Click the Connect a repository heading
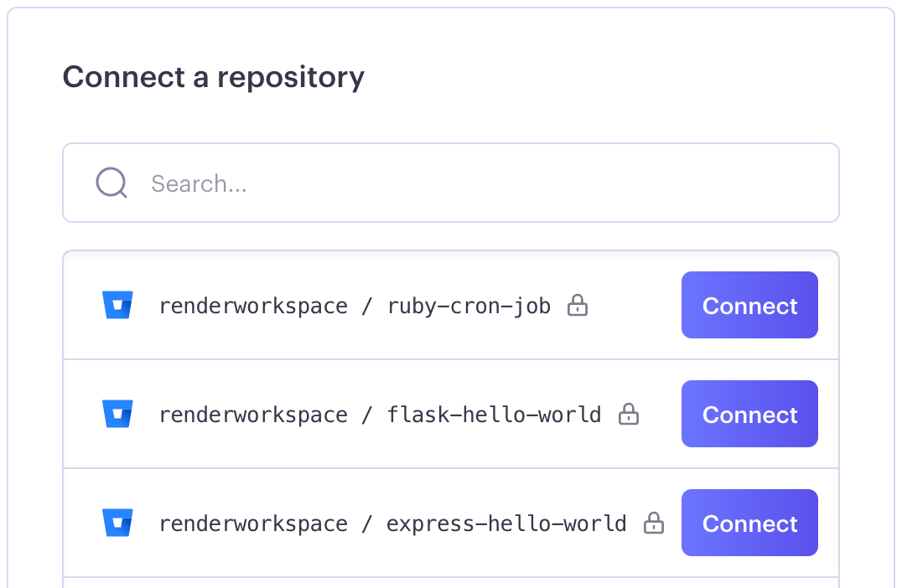The width and height of the screenshot is (902, 588). click(x=214, y=77)
